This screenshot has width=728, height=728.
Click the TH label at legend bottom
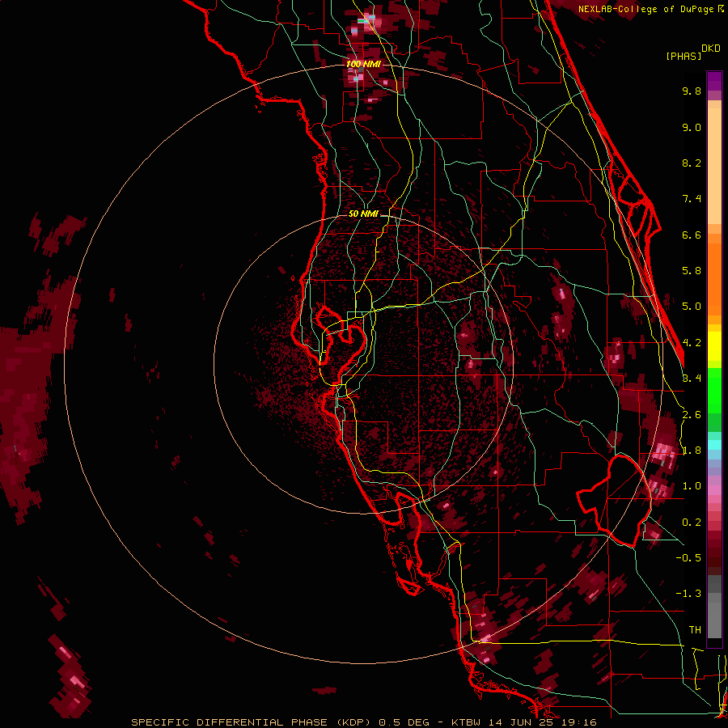695,630
